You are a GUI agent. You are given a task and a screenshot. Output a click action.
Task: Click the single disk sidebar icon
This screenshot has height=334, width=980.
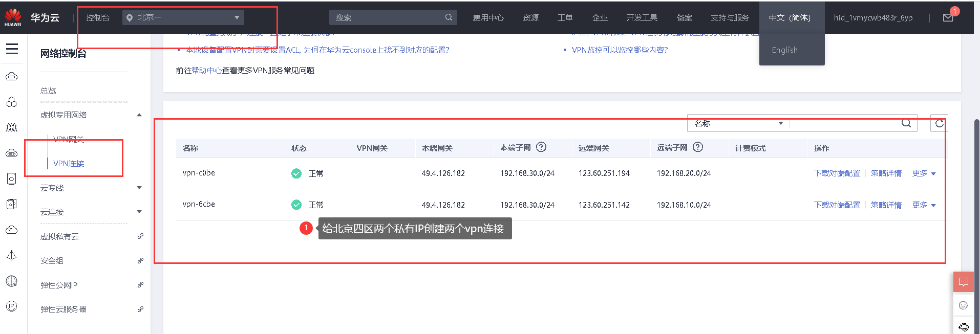tap(11, 179)
